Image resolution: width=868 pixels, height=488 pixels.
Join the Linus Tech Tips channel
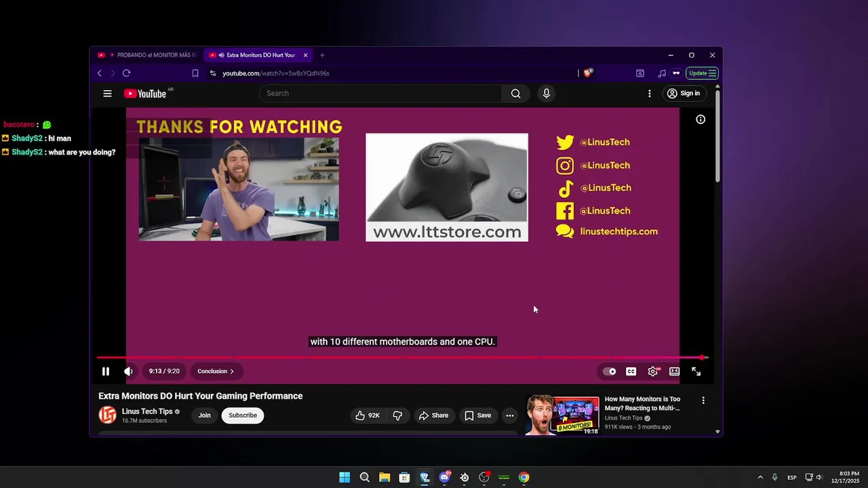click(x=204, y=415)
